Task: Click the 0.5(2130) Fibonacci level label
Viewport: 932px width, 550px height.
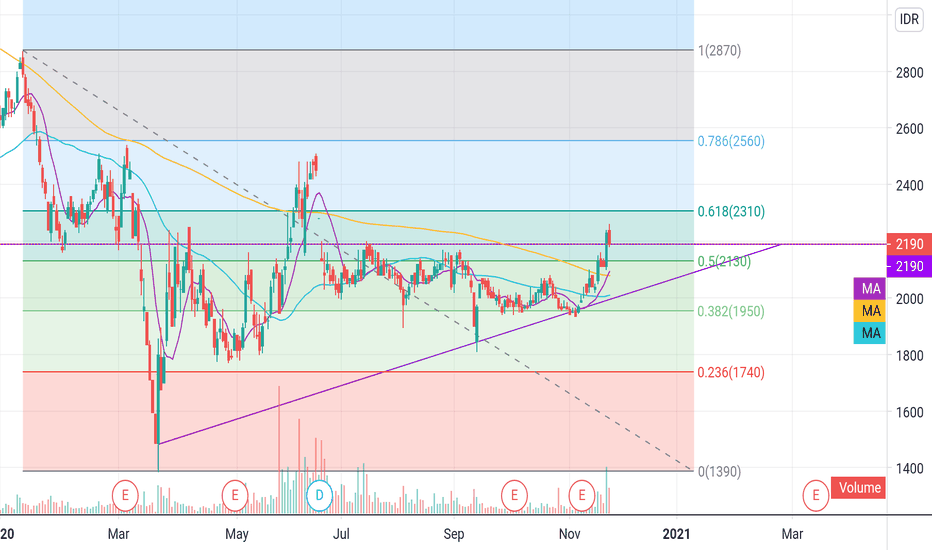Action: 724,261
